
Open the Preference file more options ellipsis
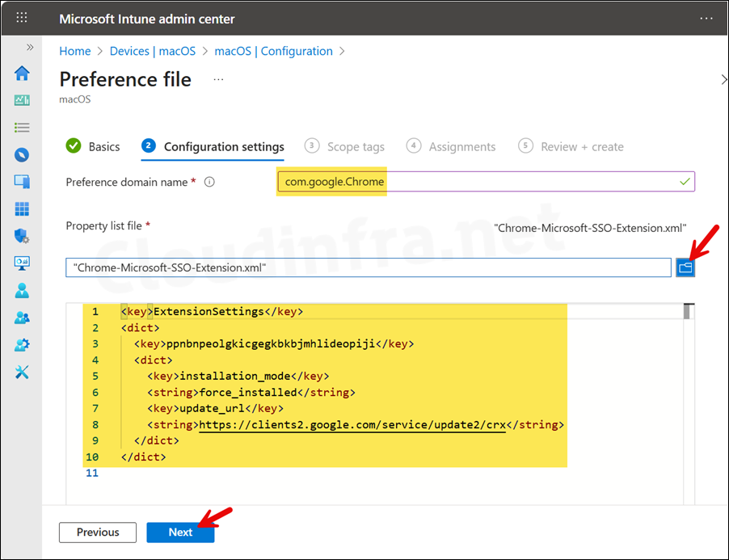tap(218, 79)
